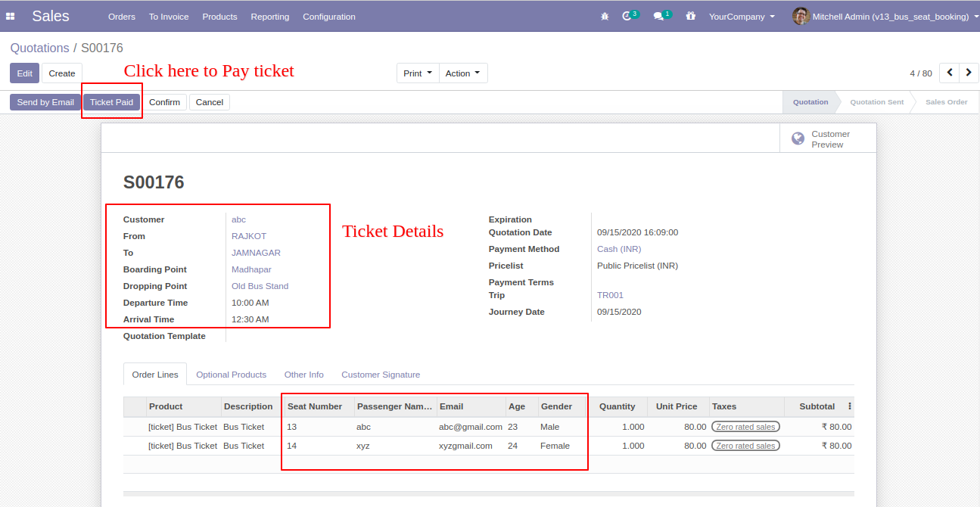
Task: Click the 4 / 80 pager counter
Action: click(x=921, y=73)
